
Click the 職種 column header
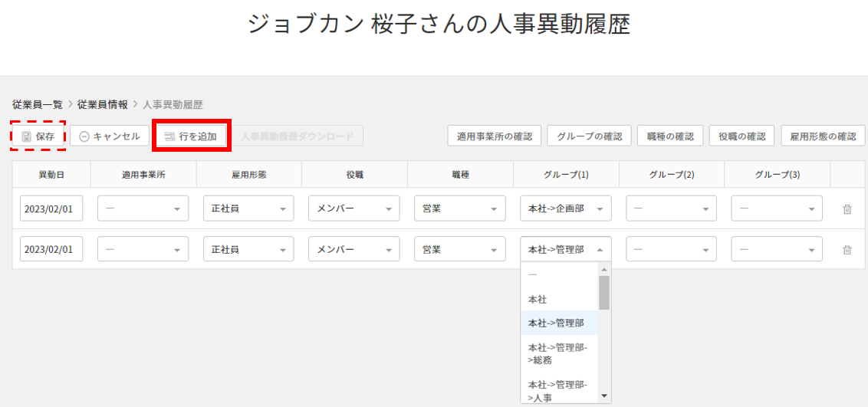[x=460, y=174]
